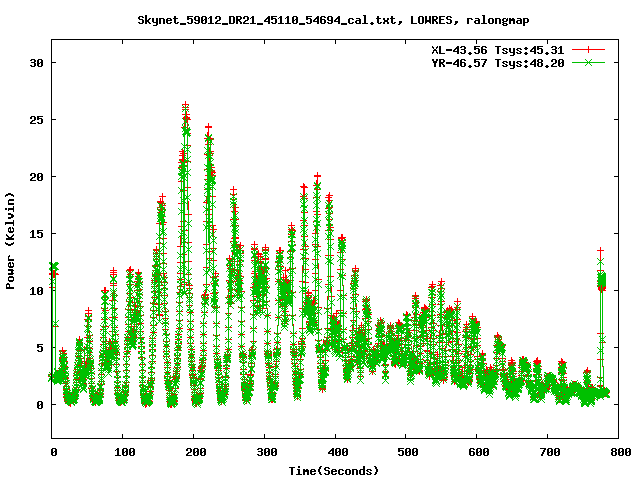The image size is (640, 480).
Task: Click the y-axis tick label 20
Action: tap(36, 177)
